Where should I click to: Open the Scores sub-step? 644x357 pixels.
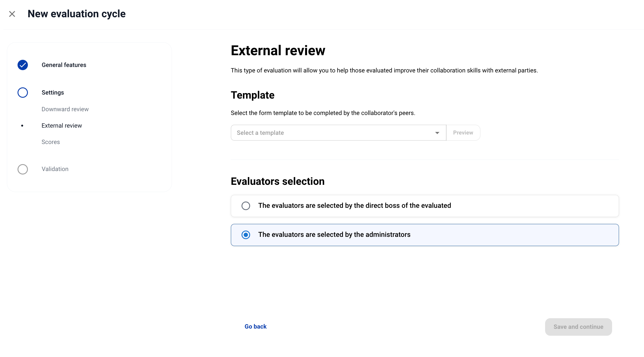(x=51, y=142)
